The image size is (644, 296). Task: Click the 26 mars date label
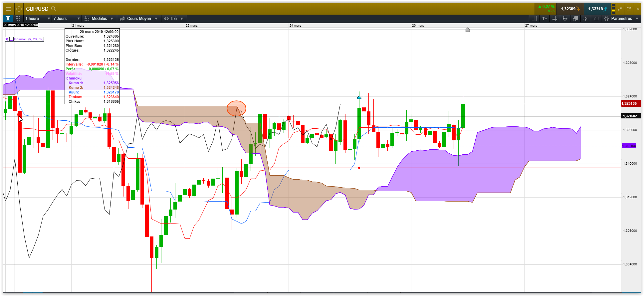pos(418,26)
